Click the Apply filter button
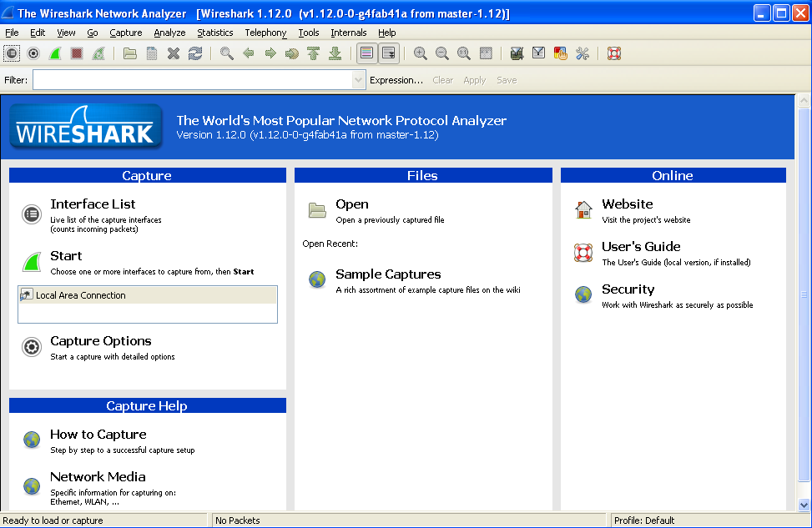The width and height of the screenshot is (812, 528). coord(474,80)
